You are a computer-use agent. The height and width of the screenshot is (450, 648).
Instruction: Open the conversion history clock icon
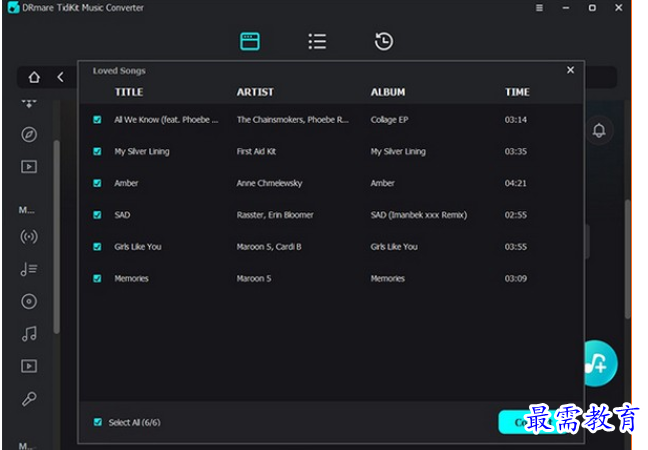click(x=384, y=41)
